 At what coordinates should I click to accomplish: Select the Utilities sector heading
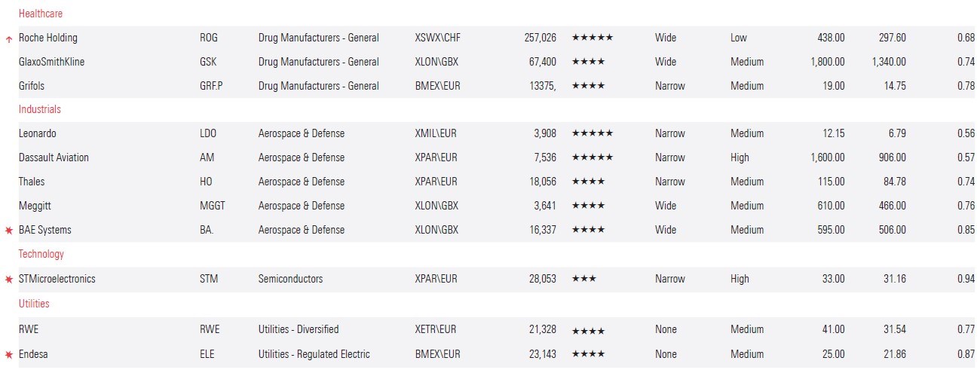(x=34, y=304)
